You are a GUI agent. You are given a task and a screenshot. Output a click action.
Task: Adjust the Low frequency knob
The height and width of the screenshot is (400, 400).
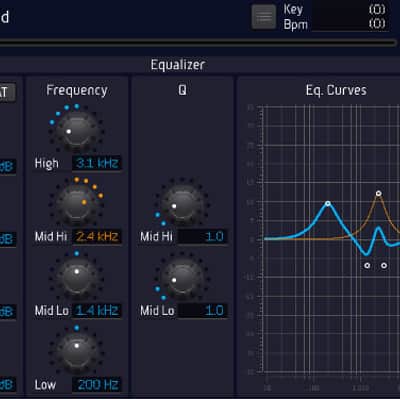click(x=76, y=352)
